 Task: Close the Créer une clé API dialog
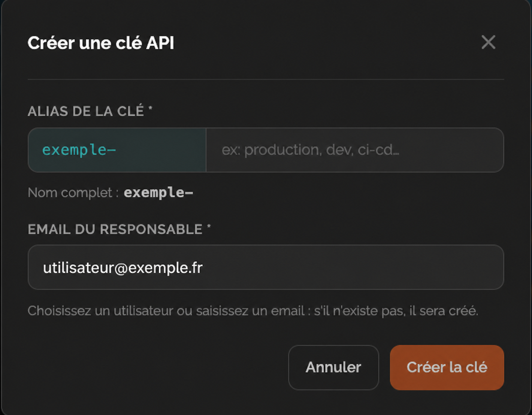488,42
